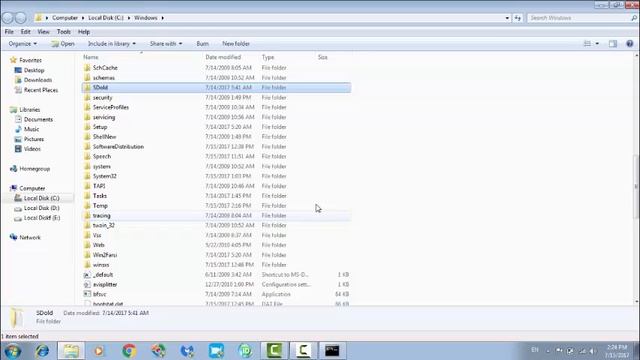This screenshot has height=360, width=640.
Task: Click the volume icon in system tray
Action: pyautogui.click(x=592, y=351)
